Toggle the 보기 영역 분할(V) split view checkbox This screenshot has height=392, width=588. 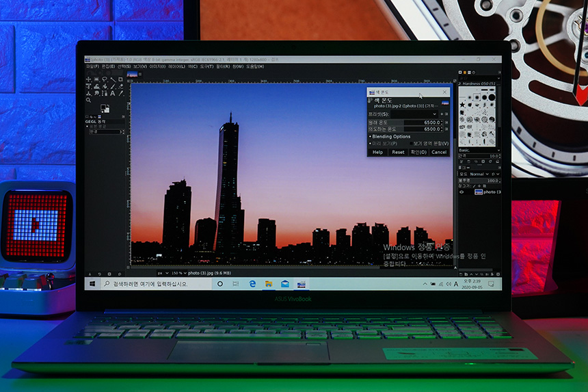pos(411,143)
